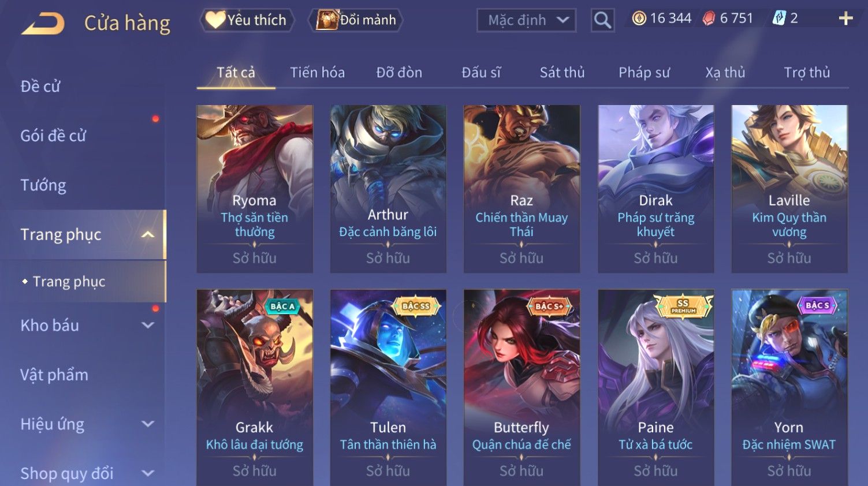
Task: Expand the Kho báu sidebar section
Action: [148, 325]
